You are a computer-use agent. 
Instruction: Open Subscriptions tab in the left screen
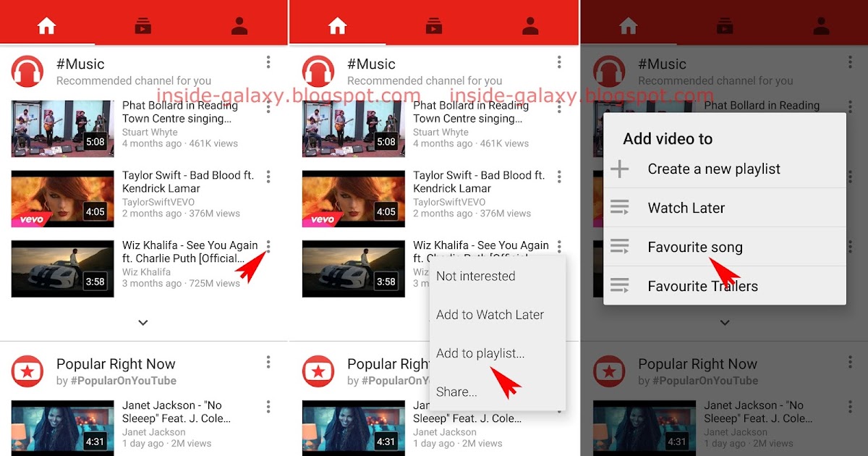143,26
